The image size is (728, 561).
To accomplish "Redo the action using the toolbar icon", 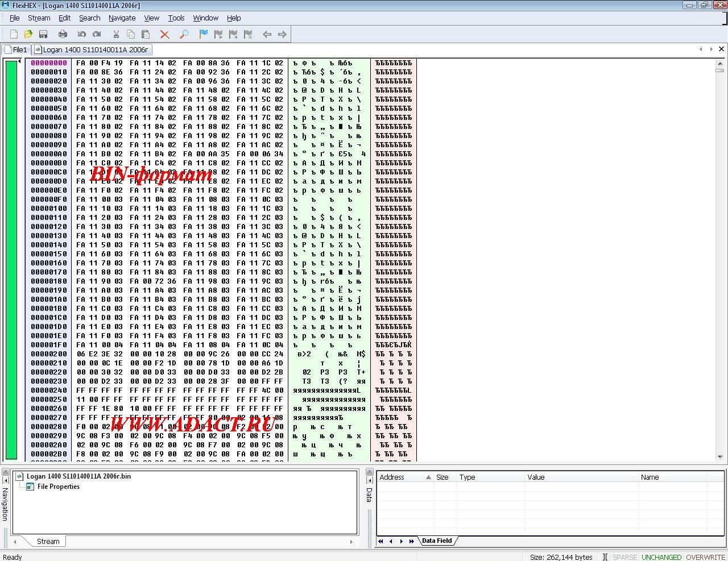I will [97, 34].
